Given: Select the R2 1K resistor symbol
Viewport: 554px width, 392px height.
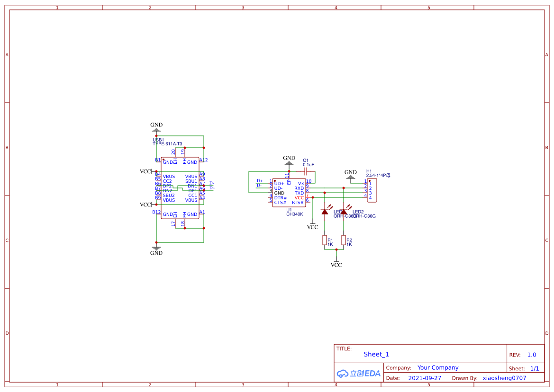Looking at the screenshot, I should [343, 240].
